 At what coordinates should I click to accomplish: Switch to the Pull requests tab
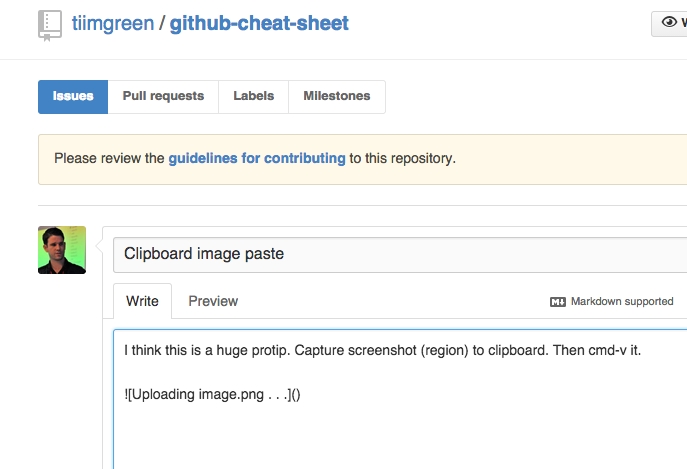tap(163, 96)
